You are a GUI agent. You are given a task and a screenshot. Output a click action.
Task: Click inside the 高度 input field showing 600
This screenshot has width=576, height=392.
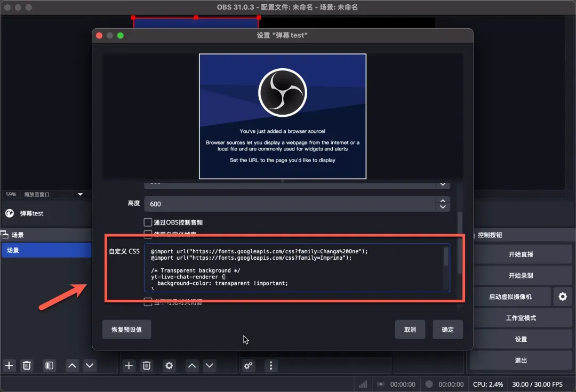[x=290, y=204]
